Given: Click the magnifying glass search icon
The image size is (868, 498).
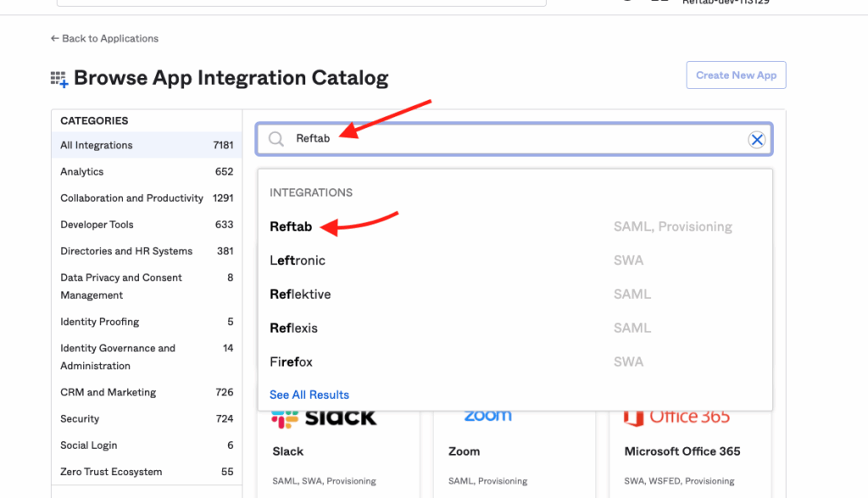Looking at the screenshot, I should tap(275, 139).
